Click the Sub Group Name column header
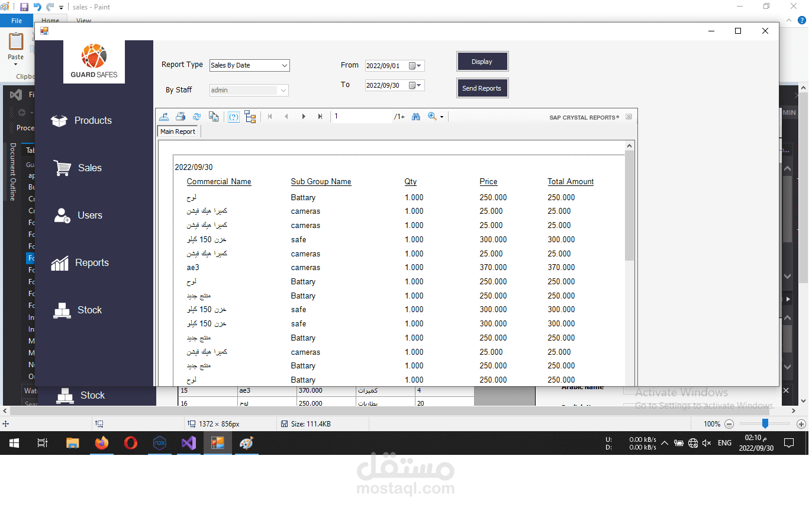Screen dimensions: 812x507 321,182
